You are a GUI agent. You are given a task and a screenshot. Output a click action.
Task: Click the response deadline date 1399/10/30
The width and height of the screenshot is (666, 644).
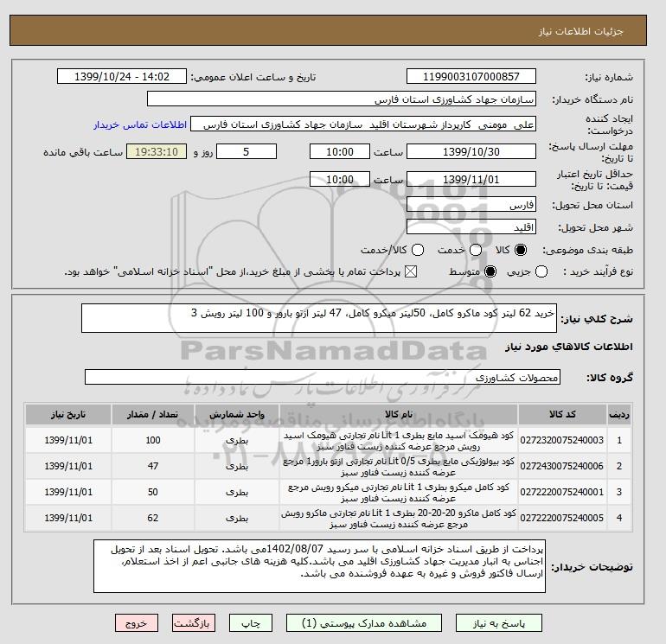tap(471, 151)
